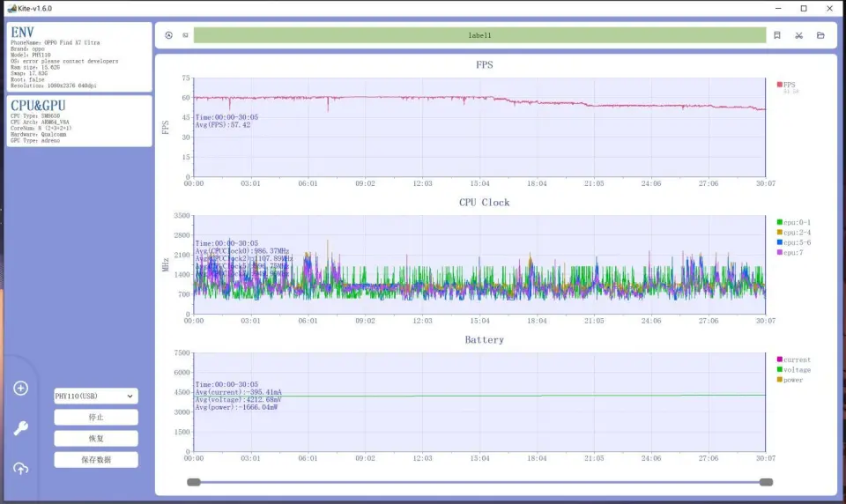Expand the PHY110(USB) device dropdown
846x504 pixels.
(x=95, y=397)
